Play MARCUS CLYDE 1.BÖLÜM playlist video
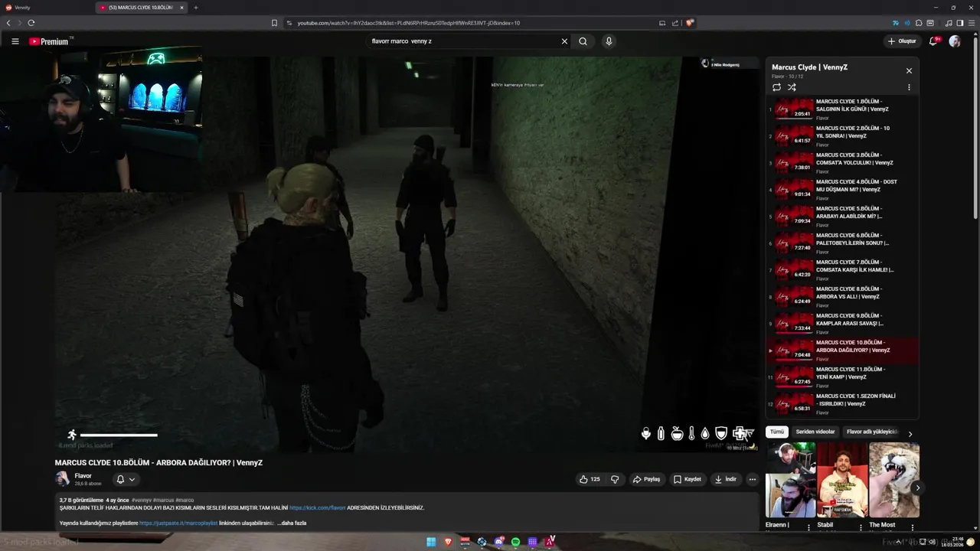Viewport: 980px width, 551px height. coord(842,109)
